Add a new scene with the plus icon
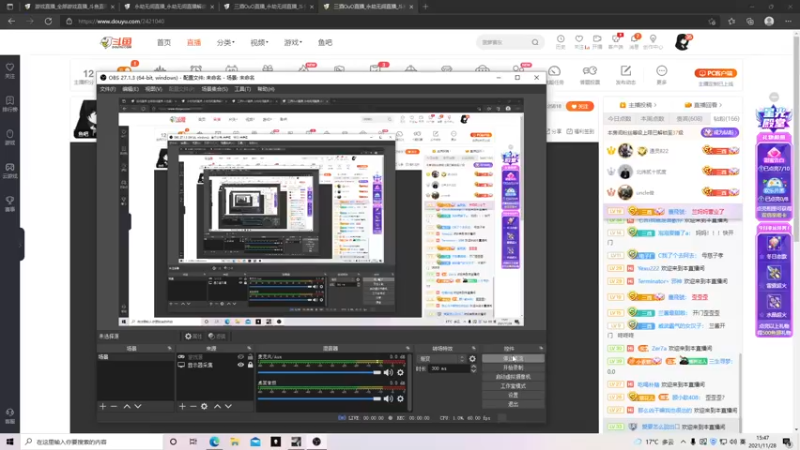Viewport: 800px width, 450px height. click(103, 407)
